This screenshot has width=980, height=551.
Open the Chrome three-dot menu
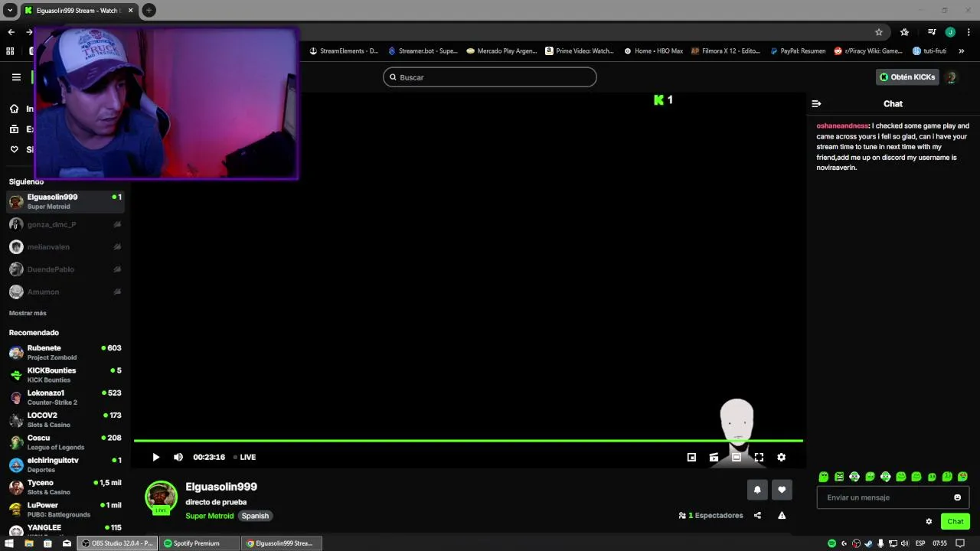[x=969, y=32]
